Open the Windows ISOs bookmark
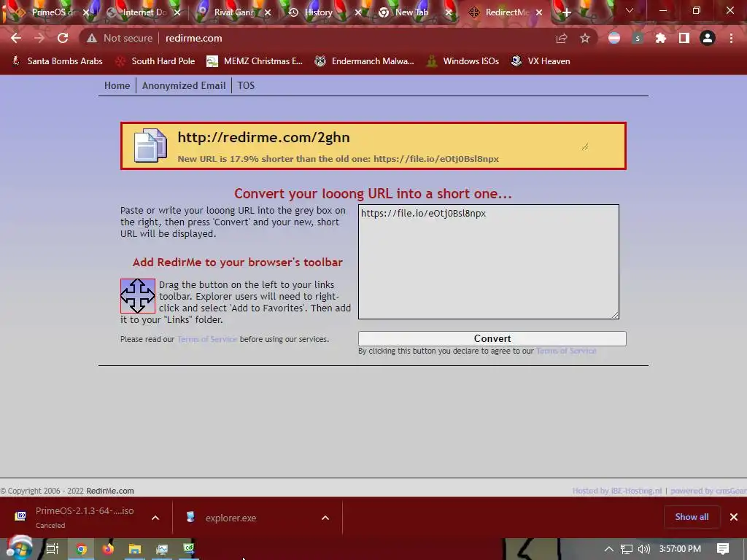This screenshot has width=747, height=560. coord(462,61)
